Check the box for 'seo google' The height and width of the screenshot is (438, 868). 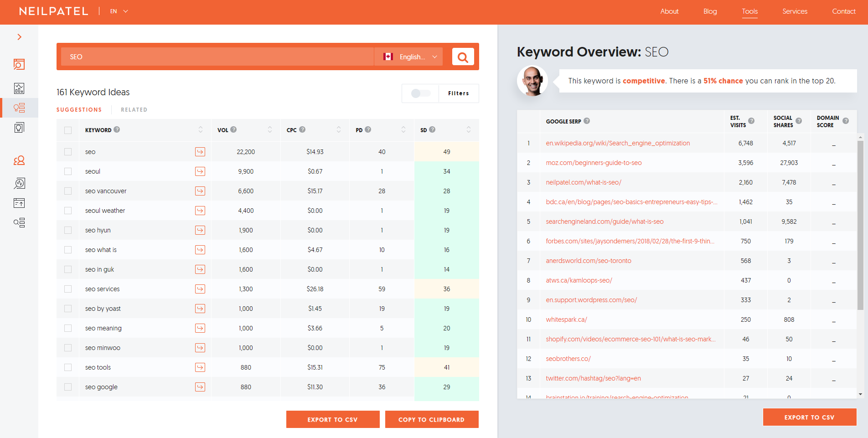point(68,387)
